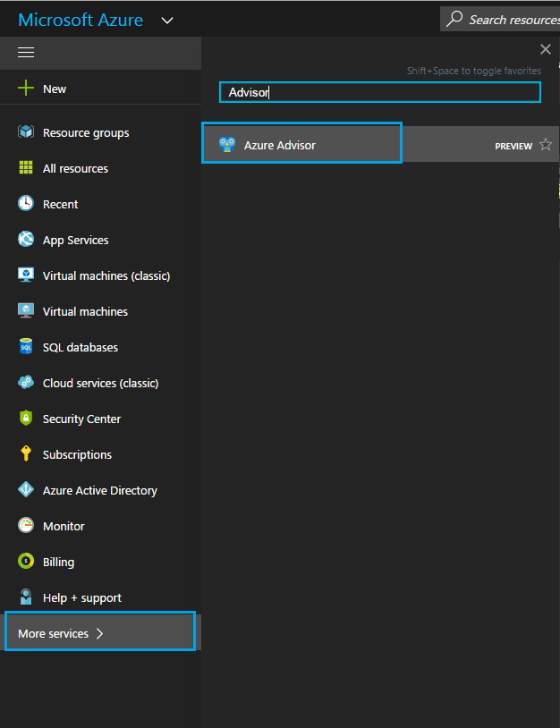The image size is (560, 728).
Task: Click the Subscriptions key icon
Action: tap(26, 454)
